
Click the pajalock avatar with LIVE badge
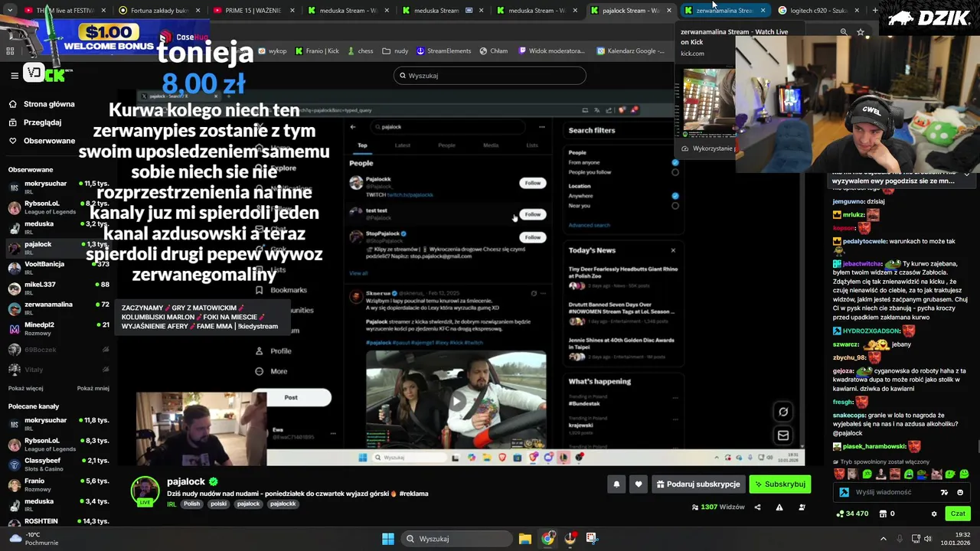pyautogui.click(x=145, y=491)
